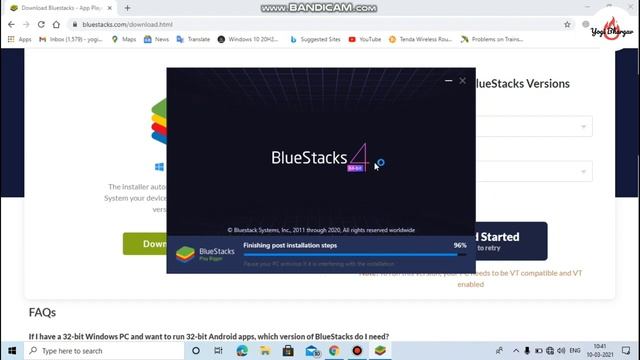
Task: Minimize the BlueStacks installer window
Action: [449, 81]
